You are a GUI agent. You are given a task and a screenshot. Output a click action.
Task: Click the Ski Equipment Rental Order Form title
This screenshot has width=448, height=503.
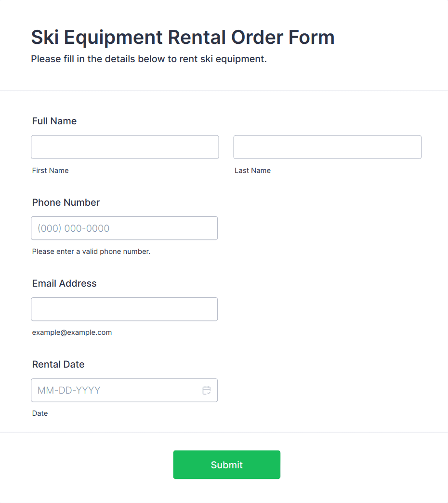coord(183,37)
